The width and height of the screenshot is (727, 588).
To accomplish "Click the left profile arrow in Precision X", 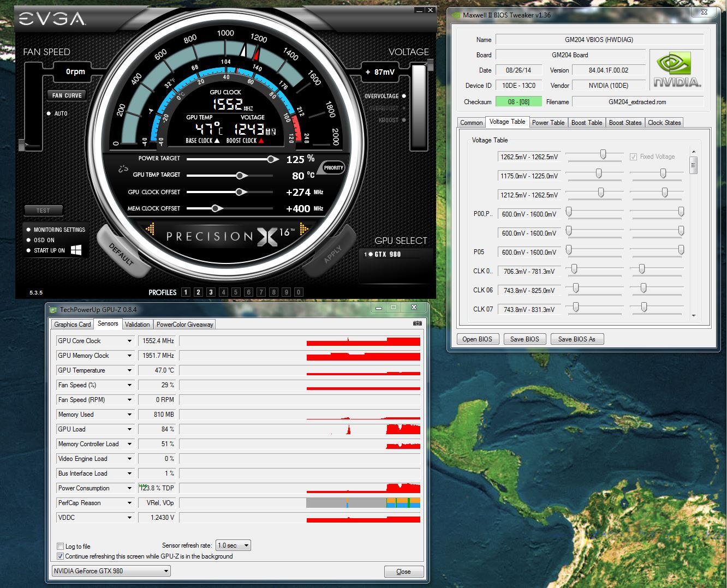I will (150, 230).
